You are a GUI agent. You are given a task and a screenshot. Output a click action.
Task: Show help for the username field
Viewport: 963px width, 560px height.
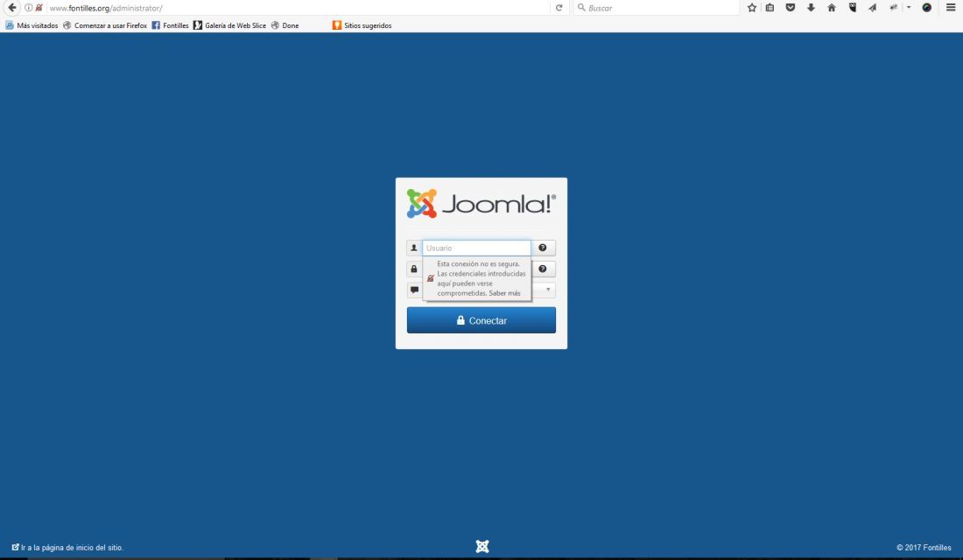click(543, 248)
